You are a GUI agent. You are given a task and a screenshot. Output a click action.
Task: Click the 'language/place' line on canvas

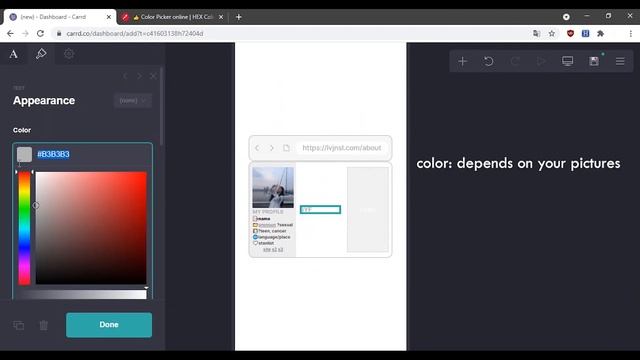tap(271, 237)
